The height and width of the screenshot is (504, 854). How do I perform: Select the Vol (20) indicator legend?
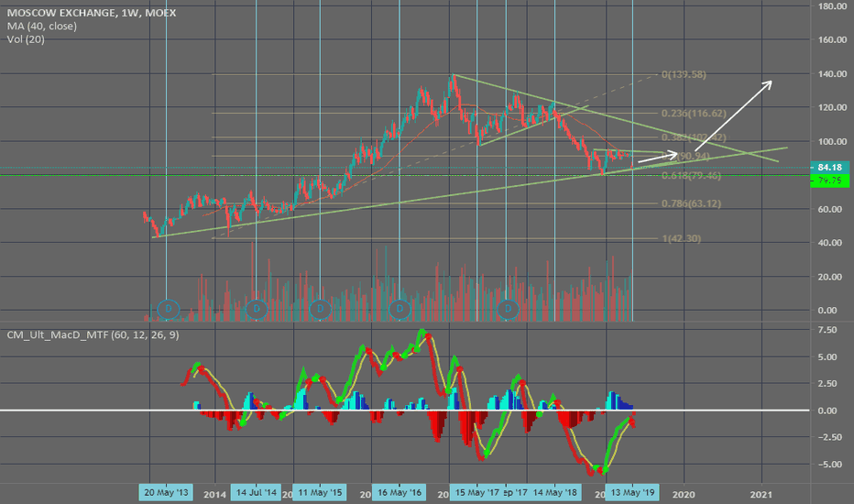click(26, 39)
